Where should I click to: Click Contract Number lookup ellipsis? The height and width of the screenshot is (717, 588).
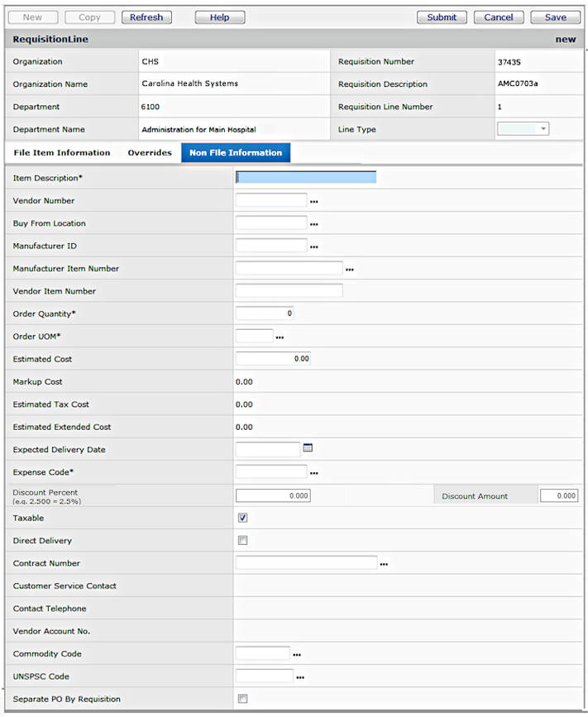click(384, 564)
